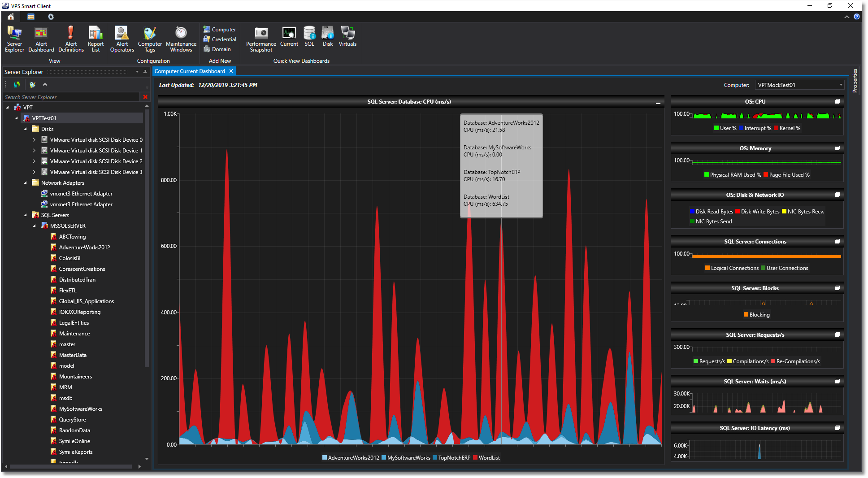The width and height of the screenshot is (868, 478).
Task: Open Maintenance Windows configuration
Action: point(180,39)
